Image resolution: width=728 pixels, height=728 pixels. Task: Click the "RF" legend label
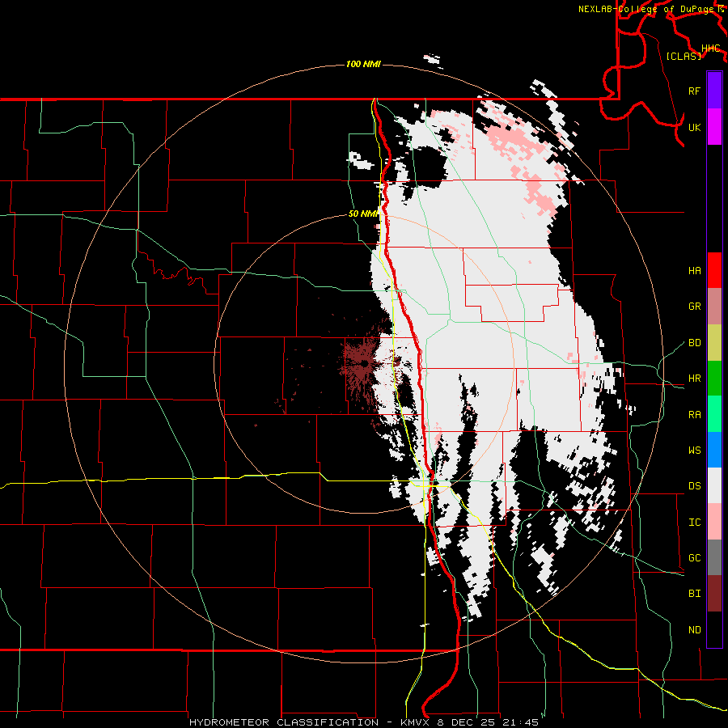click(x=694, y=91)
